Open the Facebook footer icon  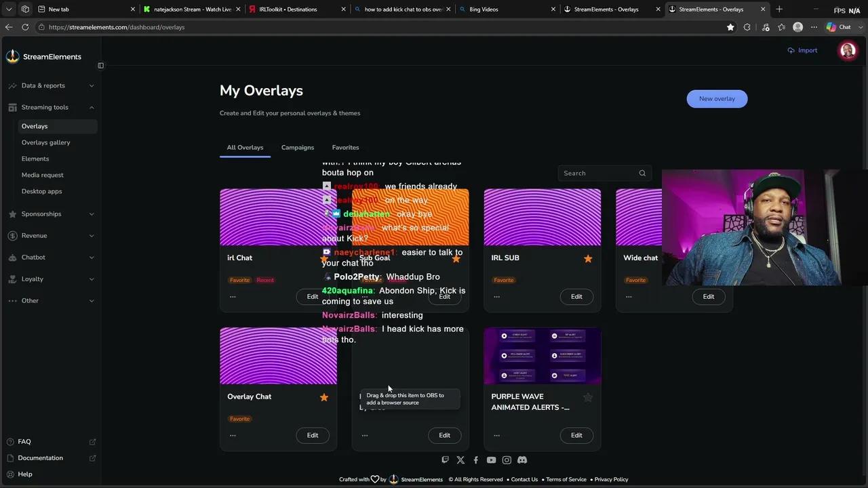(x=475, y=460)
